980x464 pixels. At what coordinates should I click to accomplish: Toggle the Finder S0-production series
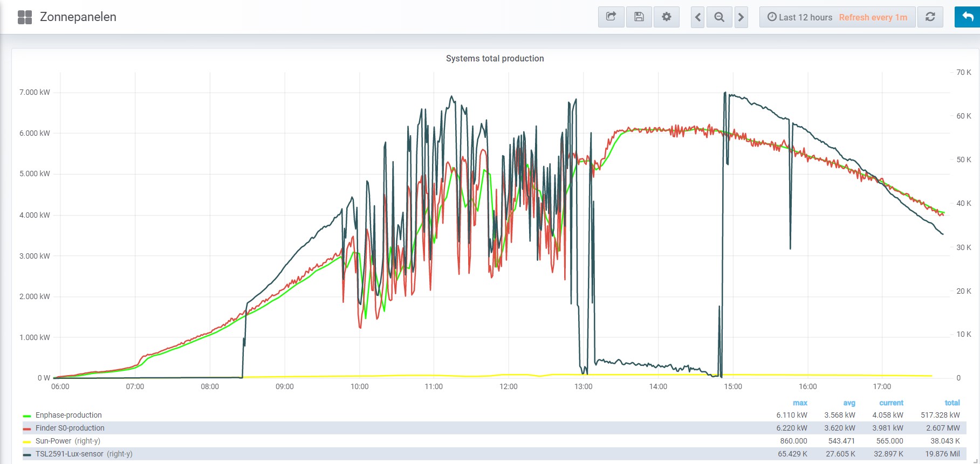tap(70, 428)
